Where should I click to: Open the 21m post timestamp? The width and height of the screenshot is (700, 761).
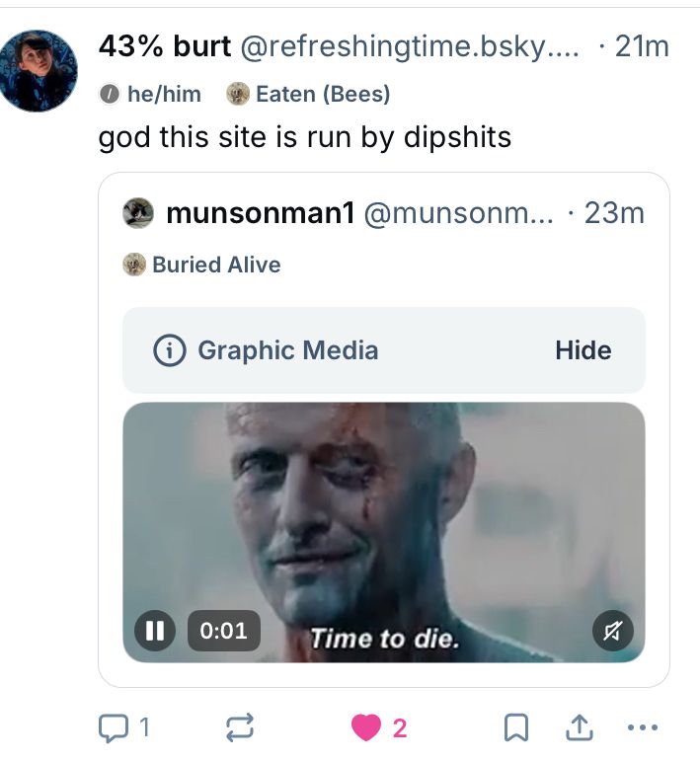pos(641,45)
